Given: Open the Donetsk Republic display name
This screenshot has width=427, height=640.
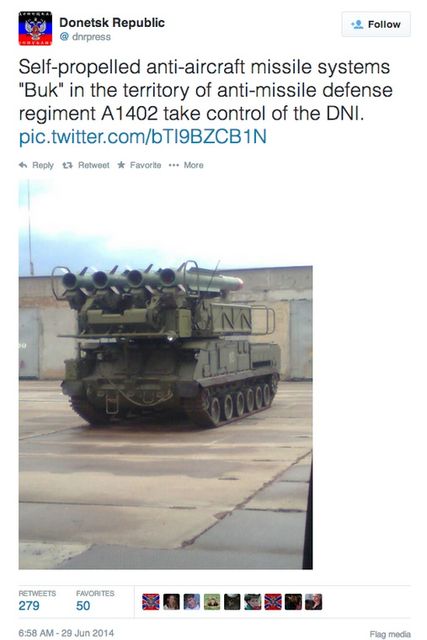Looking at the screenshot, I should [112, 22].
